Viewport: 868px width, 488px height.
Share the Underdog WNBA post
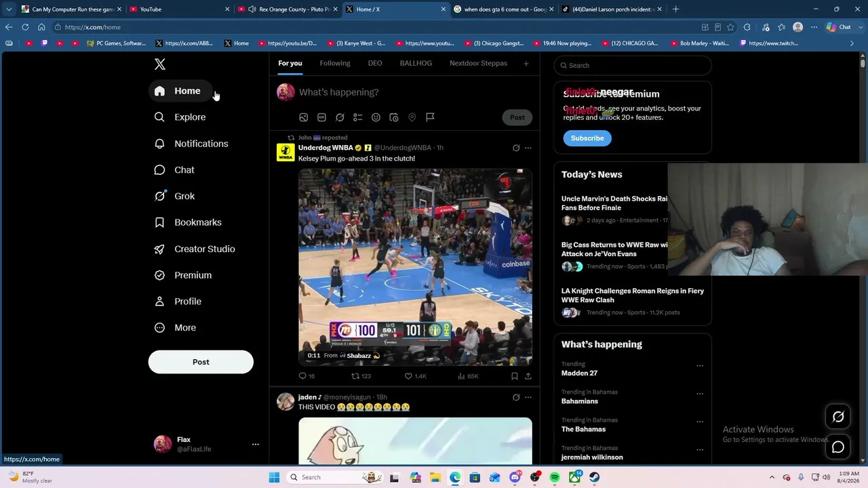[x=528, y=376]
